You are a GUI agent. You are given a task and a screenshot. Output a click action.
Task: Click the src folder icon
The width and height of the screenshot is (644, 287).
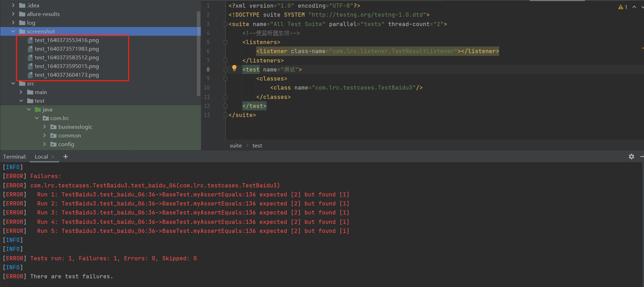(22, 83)
